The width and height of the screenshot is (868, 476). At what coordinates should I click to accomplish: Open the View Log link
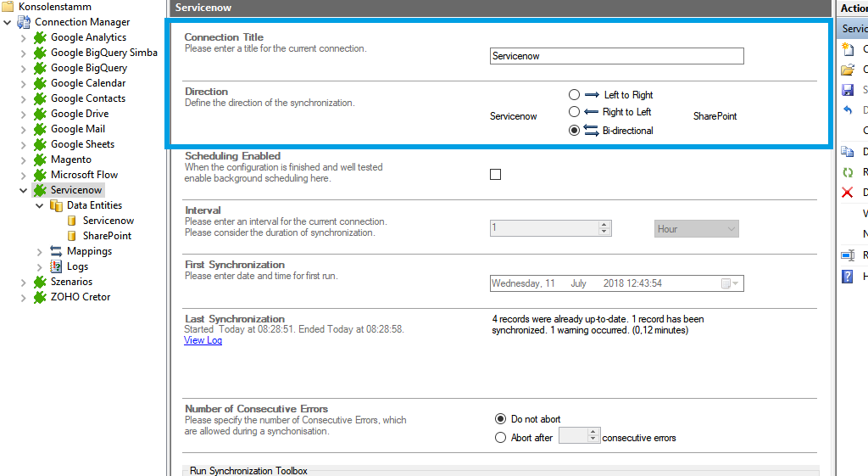pyautogui.click(x=203, y=340)
